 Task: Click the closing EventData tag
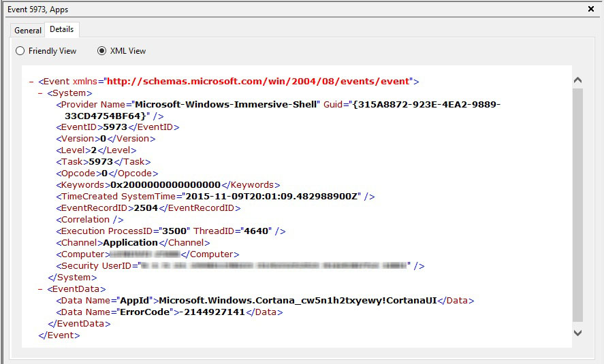[x=80, y=324]
